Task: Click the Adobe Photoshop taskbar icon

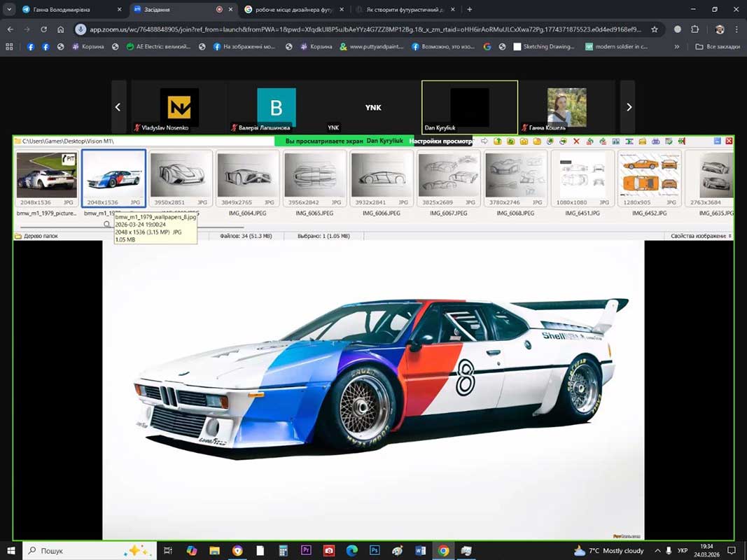Action: (x=375, y=551)
